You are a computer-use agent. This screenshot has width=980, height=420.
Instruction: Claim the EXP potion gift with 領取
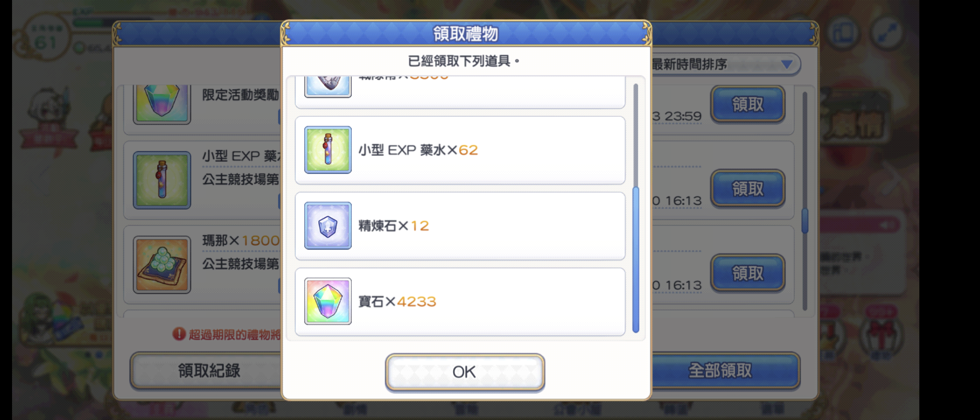coord(747,188)
